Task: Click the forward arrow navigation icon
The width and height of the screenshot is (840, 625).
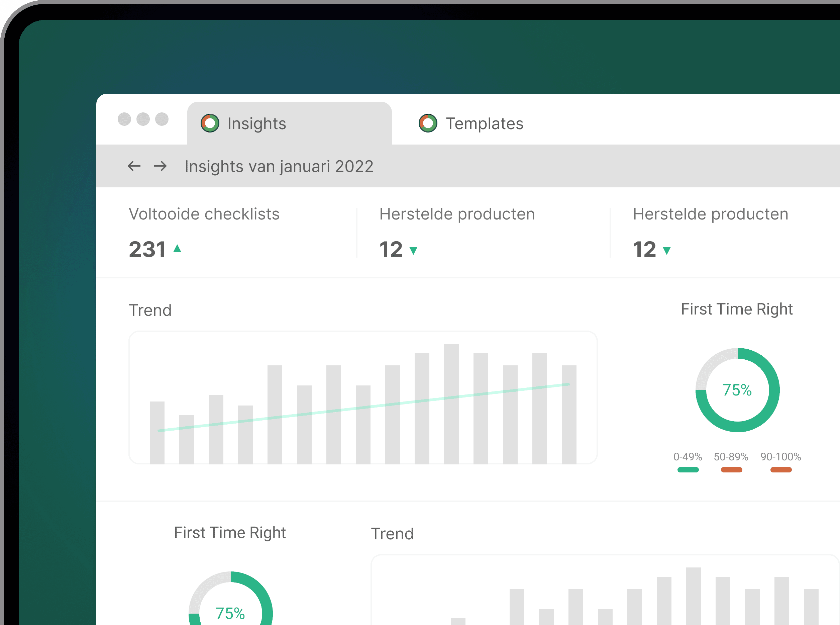Action: (160, 166)
